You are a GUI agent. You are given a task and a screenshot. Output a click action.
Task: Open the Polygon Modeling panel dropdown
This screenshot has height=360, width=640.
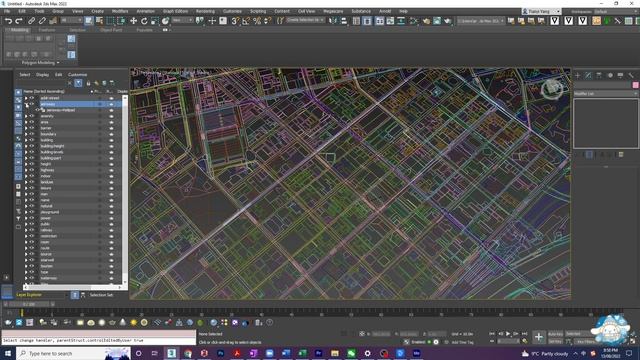[x=40, y=63]
